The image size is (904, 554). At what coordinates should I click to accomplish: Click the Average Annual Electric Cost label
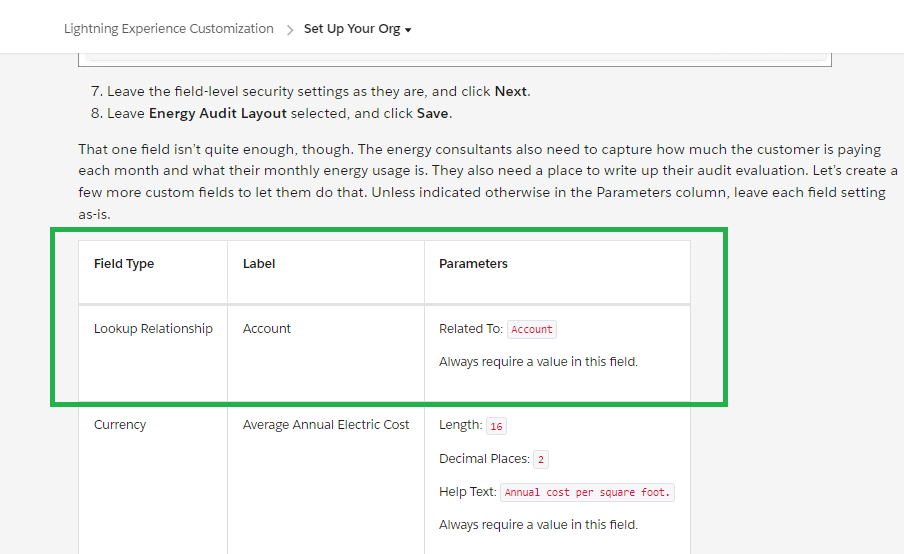[326, 425]
